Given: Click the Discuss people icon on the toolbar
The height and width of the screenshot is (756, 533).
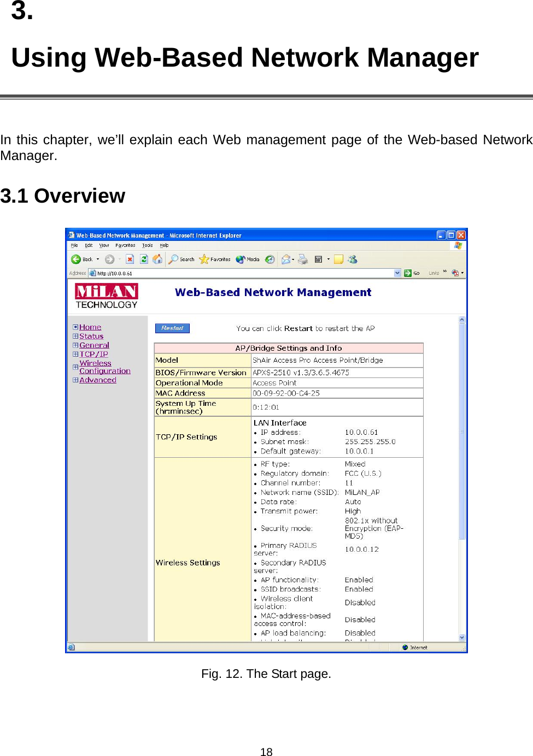Looking at the screenshot, I should [353, 259].
